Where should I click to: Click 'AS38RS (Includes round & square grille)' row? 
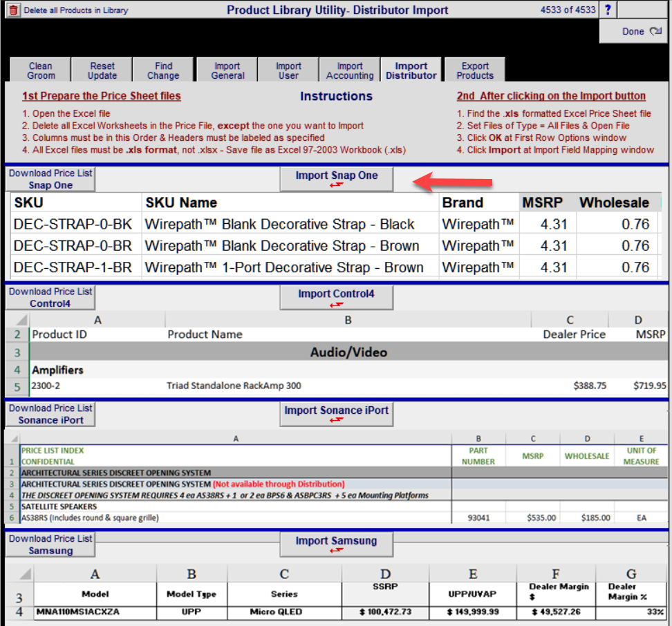tap(235, 518)
